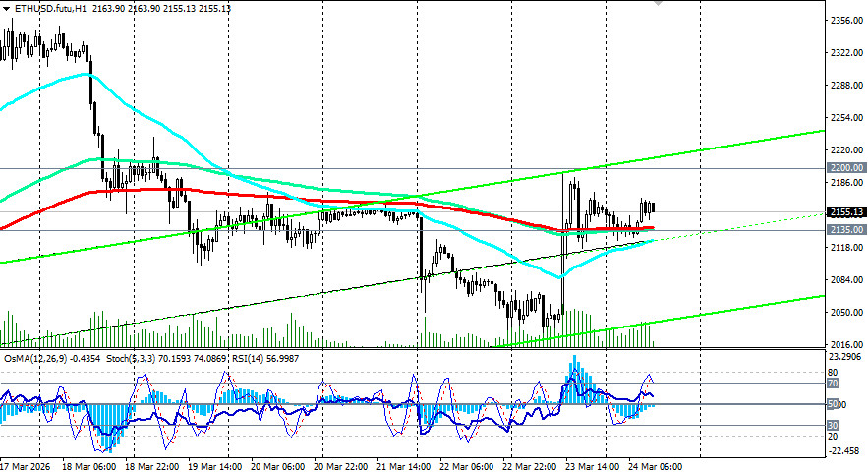Click the 20 level on oscillator scale
The height and width of the screenshot is (475, 868).
(834, 437)
